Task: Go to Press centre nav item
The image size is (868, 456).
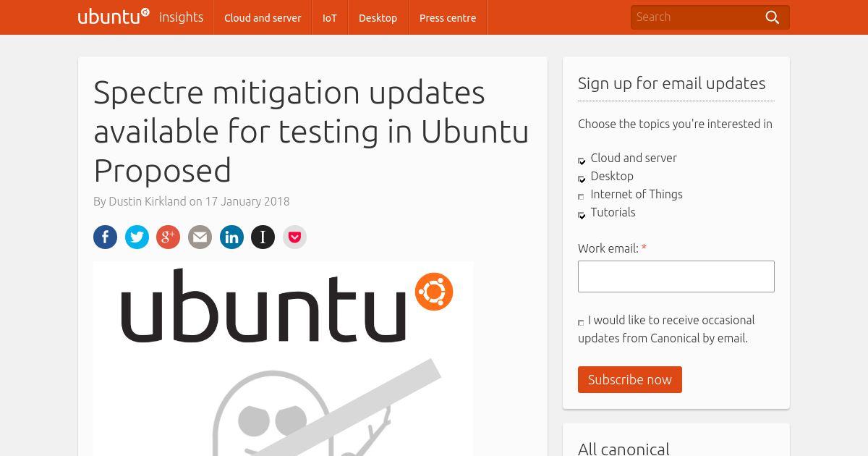Action: (448, 17)
